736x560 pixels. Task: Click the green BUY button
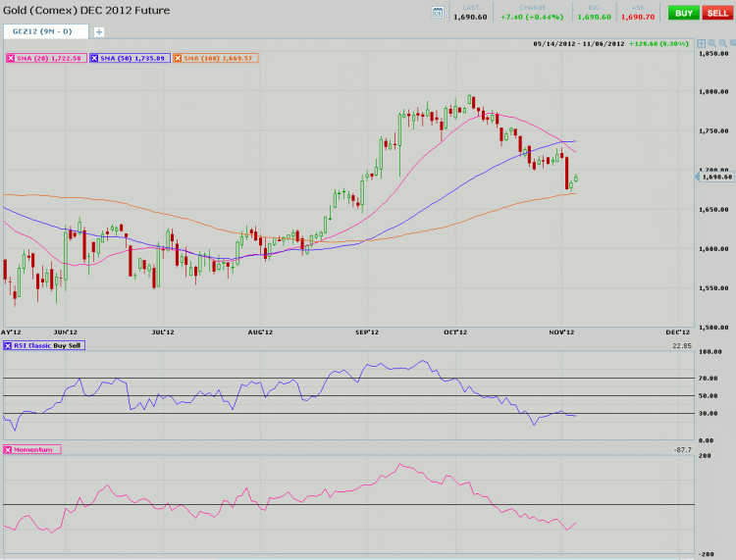point(683,12)
